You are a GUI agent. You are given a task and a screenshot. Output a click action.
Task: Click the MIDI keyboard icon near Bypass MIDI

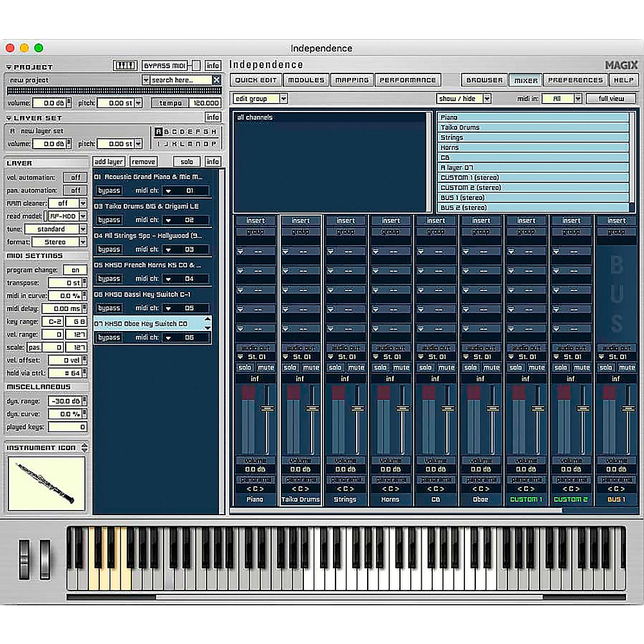pyautogui.click(x=125, y=65)
